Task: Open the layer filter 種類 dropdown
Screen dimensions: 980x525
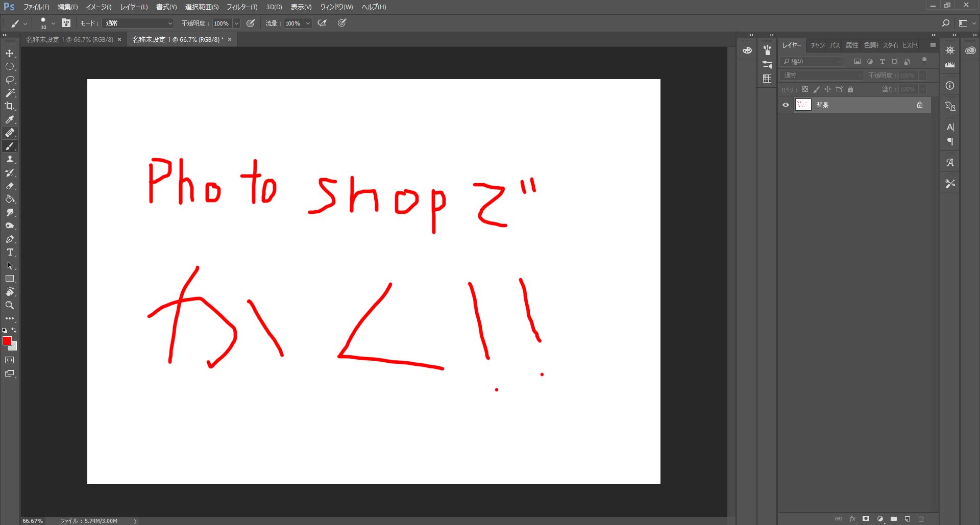Action: coord(812,61)
